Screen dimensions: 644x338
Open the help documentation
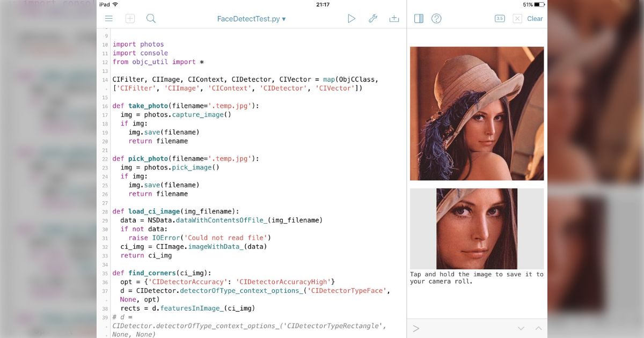point(436,18)
